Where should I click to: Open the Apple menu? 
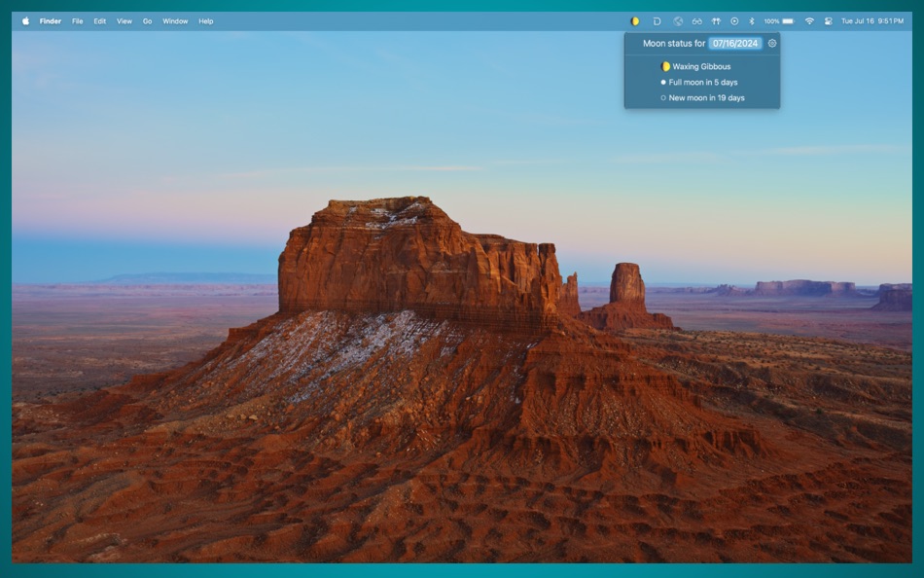(x=25, y=21)
